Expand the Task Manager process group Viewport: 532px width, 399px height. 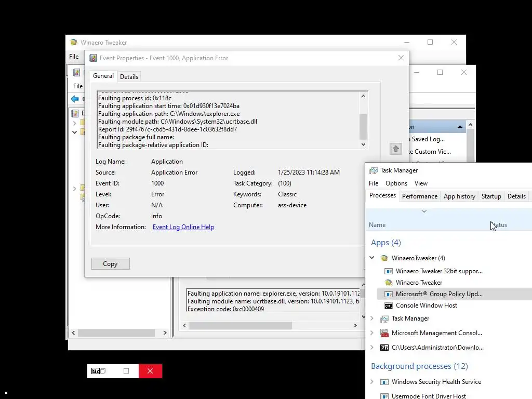click(372, 318)
